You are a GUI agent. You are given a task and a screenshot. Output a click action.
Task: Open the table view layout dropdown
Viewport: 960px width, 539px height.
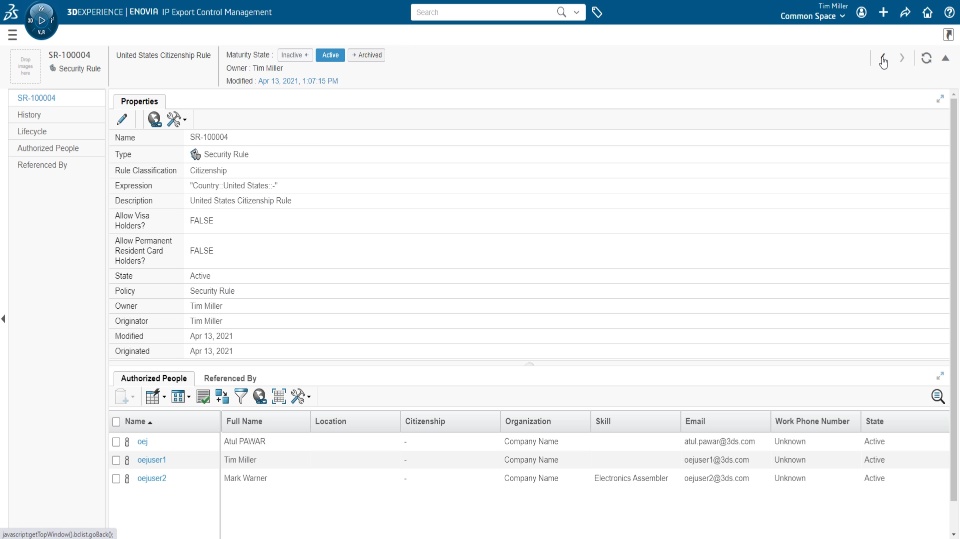tap(181, 397)
